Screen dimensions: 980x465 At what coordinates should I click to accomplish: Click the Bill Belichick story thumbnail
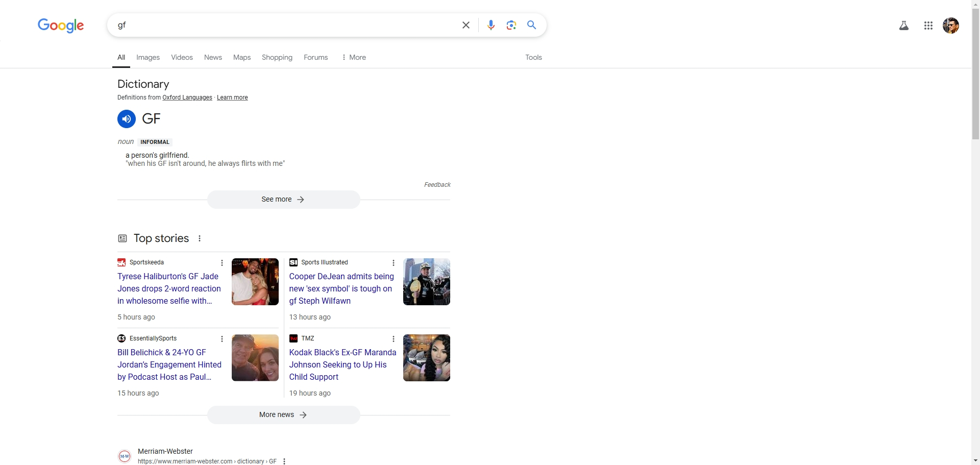(x=255, y=358)
